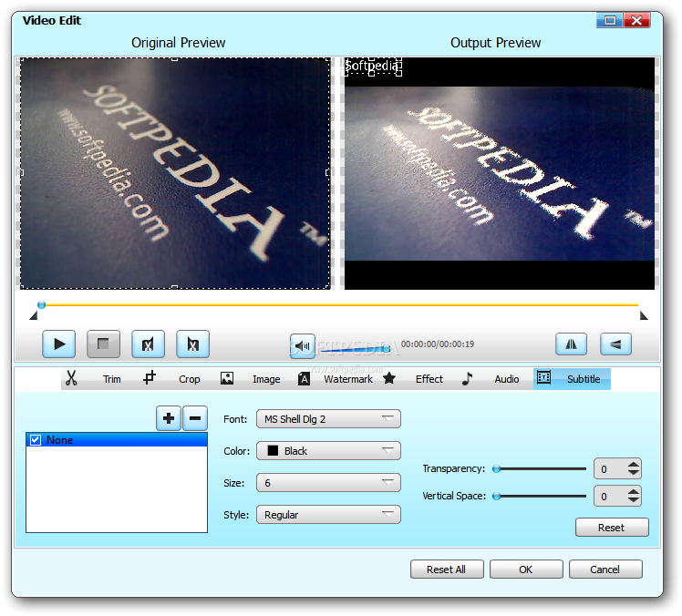
Task: Decrease Transparency value with down arrow
Action: (x=634, y=473)
